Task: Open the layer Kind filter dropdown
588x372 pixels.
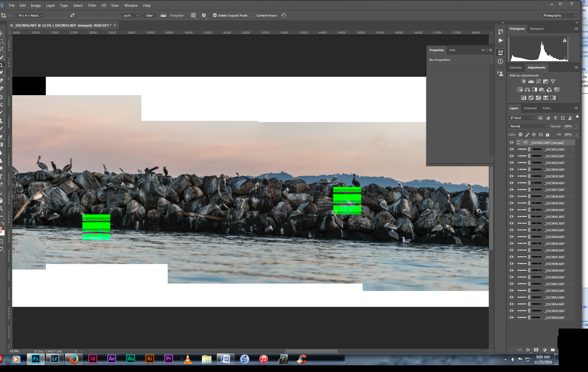Action: [x=522, y=118]
